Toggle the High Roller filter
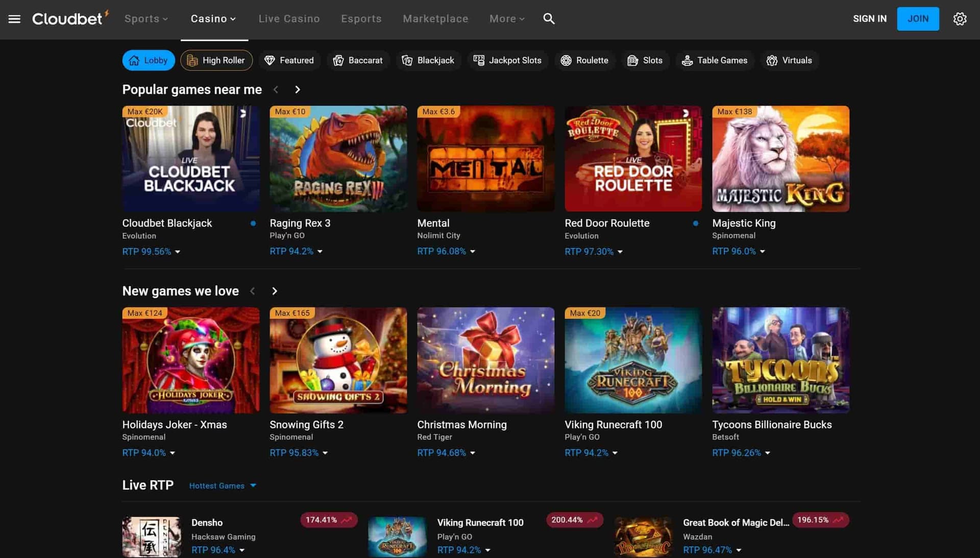 [216, 60]
